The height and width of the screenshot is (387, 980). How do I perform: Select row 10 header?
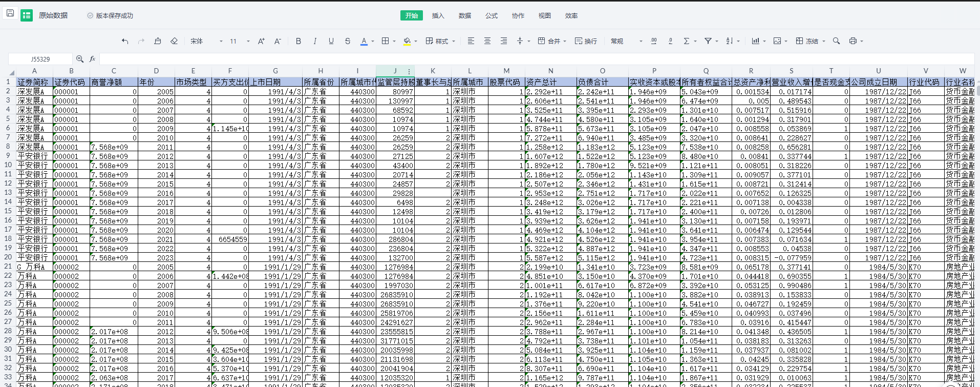pyautogui.click(x=8, y=165)
